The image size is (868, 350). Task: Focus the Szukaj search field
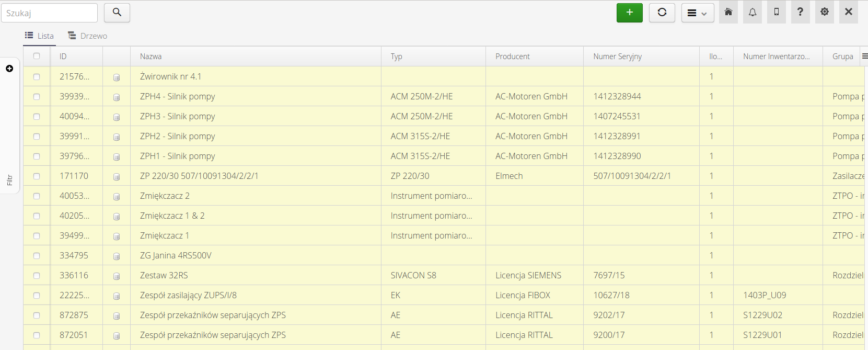pyautogui.click(x=49, y=13)
